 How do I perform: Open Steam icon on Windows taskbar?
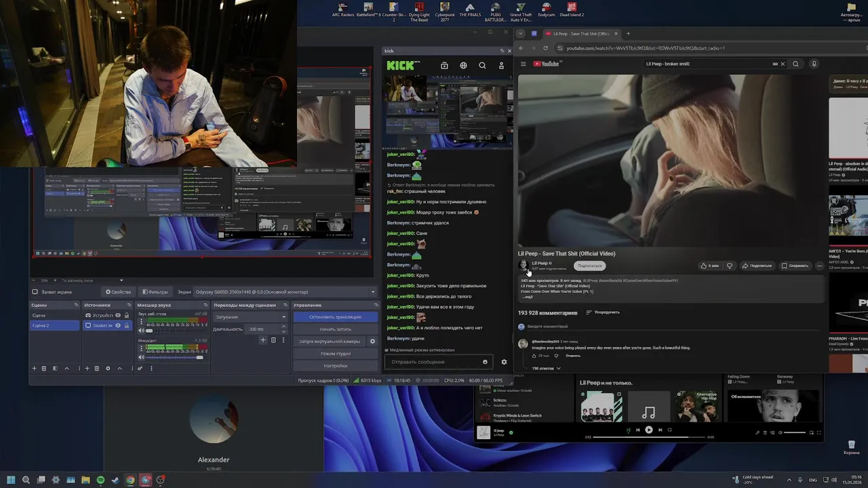(115, 480)
